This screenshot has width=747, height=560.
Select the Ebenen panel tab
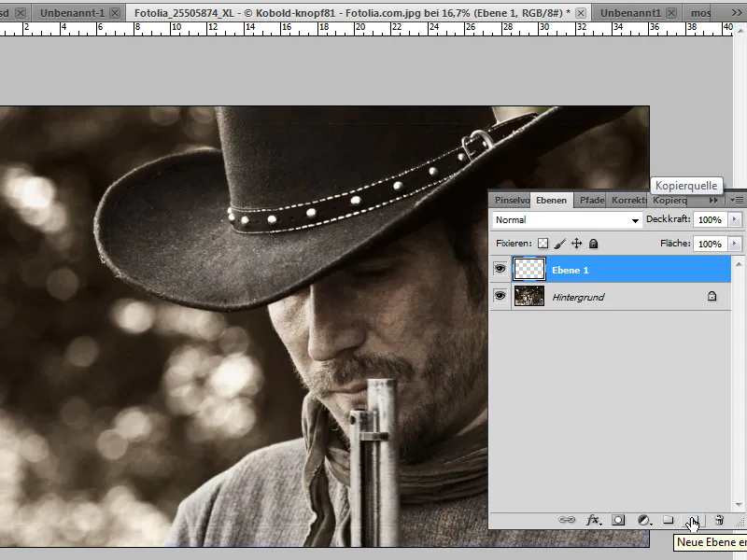pos(551,201)
